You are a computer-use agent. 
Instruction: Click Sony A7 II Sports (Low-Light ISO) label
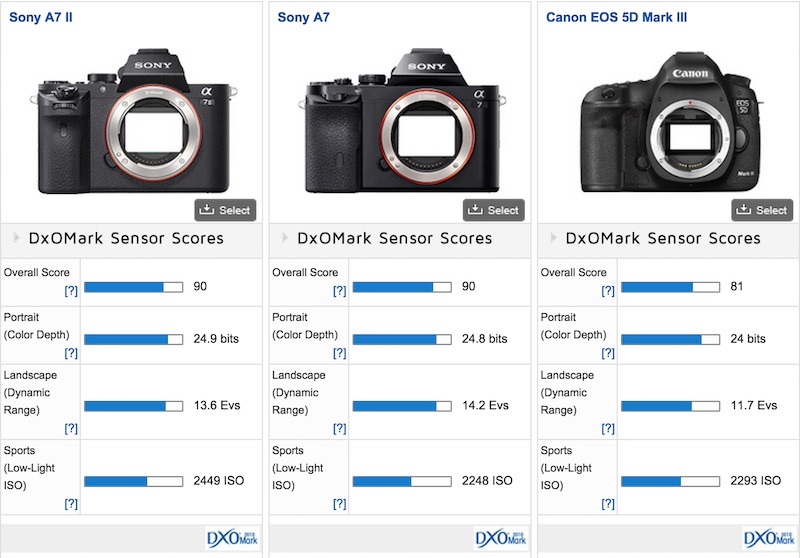[x=29, y=468]
